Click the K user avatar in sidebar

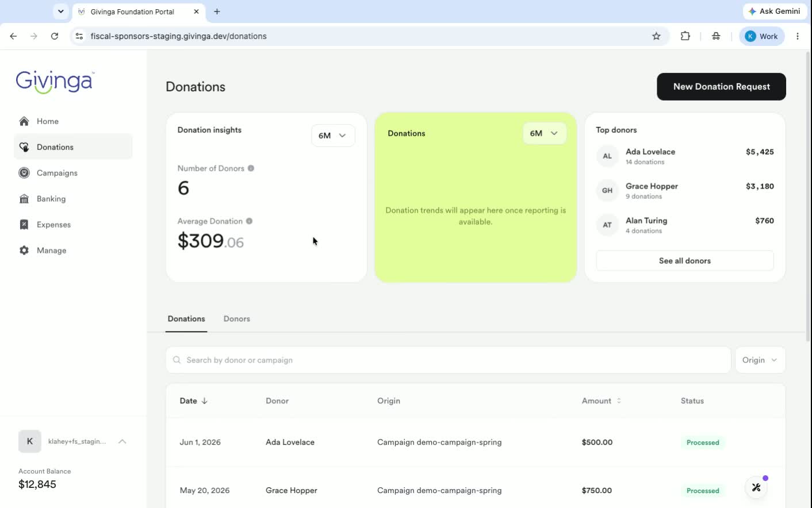tap(30, 441)
